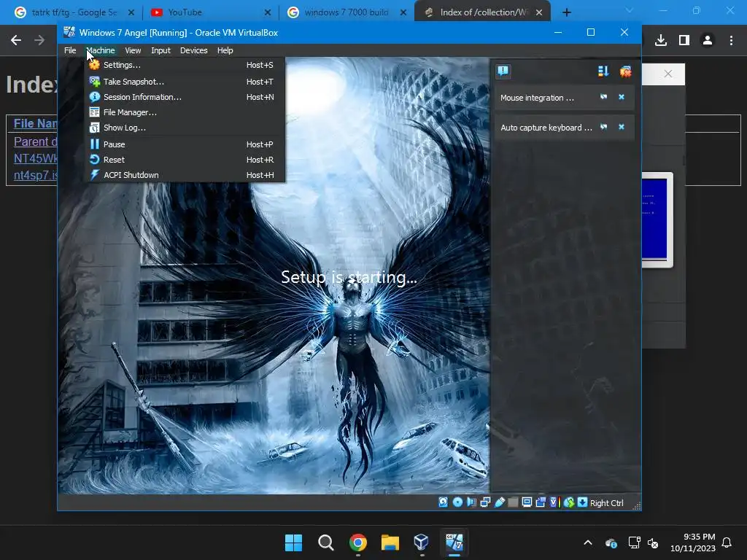Open the 'NT45Wk' file link in browser
Screen dimensions: 747x560
point(35,158)
